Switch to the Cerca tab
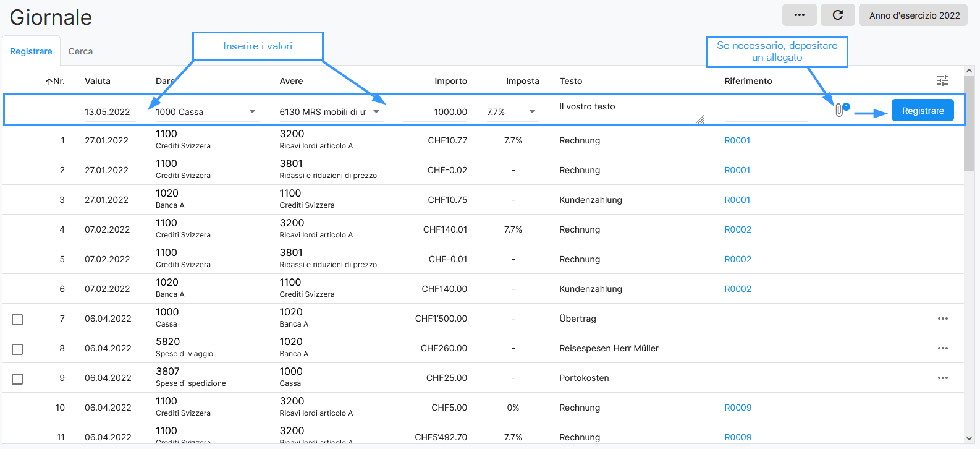The image size is (980, 449). (80, 51)
